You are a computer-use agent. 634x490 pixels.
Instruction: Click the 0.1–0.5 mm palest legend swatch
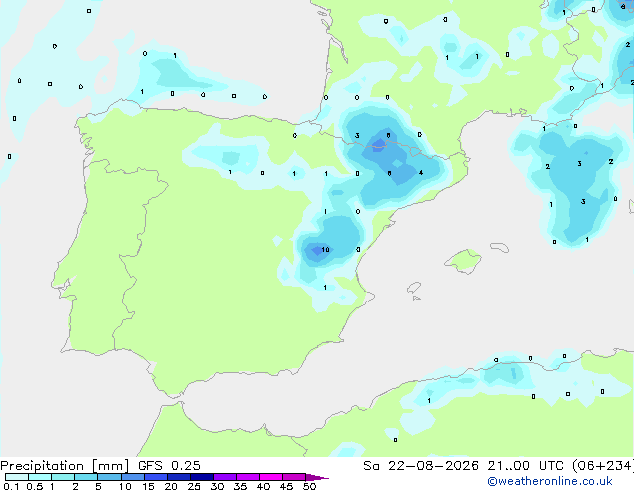[17, 477]
